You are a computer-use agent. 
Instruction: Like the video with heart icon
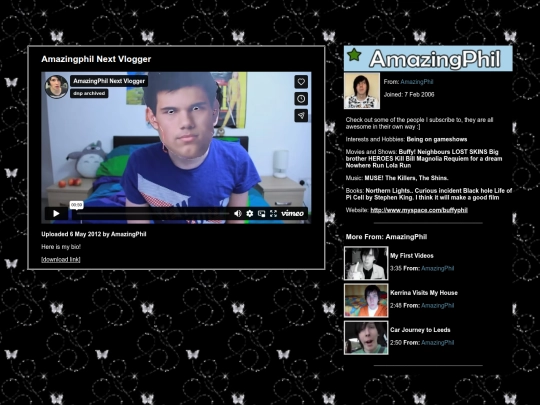tap(301, 82)
